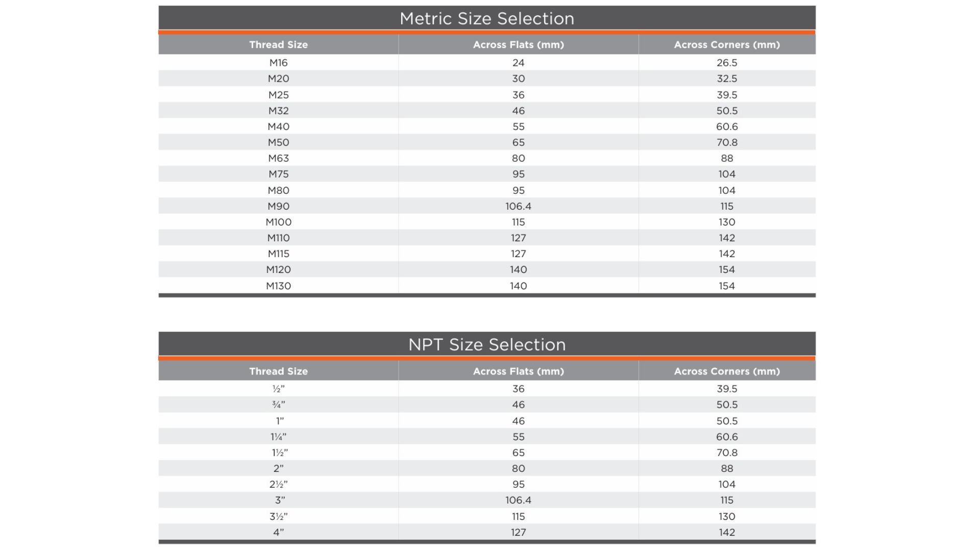
Task: Select the M90 across flats value 106.4
Action: [518, 206]
